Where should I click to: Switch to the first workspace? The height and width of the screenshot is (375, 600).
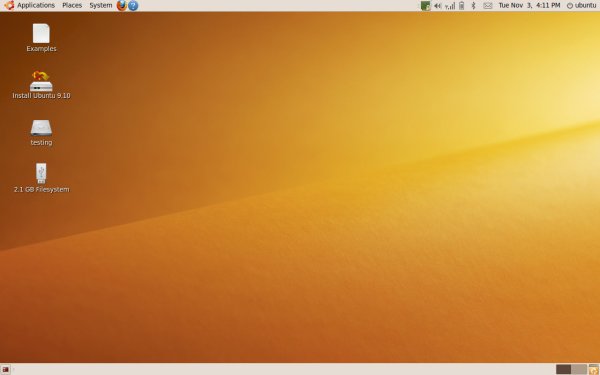[x=563, y=369]
